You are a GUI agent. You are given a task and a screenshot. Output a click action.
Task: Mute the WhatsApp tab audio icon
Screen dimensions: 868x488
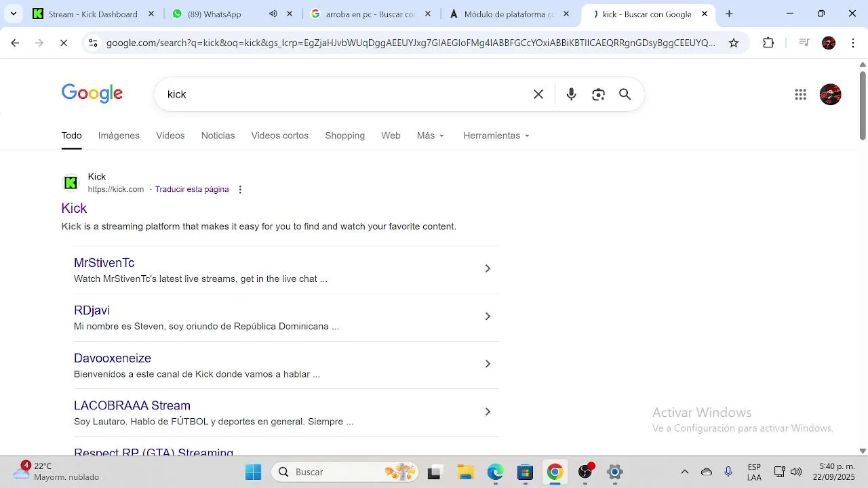coord(273,14)
